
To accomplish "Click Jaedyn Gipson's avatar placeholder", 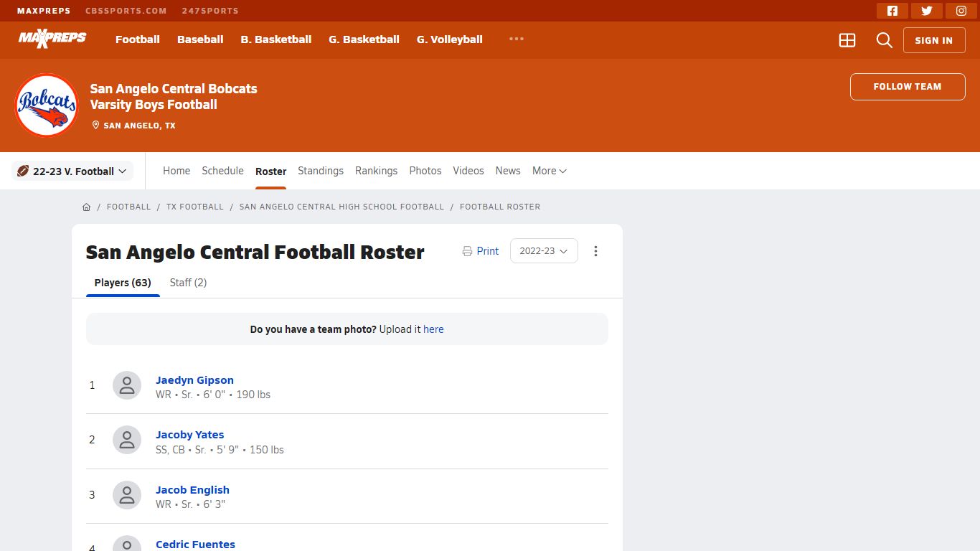I will [x=127, y=386].
